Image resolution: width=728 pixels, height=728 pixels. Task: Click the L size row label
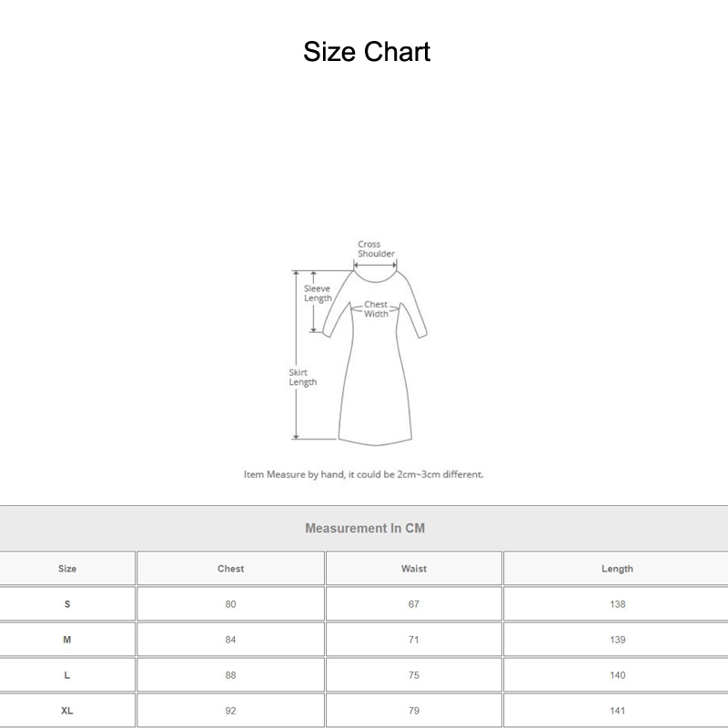tap(67, 675)
